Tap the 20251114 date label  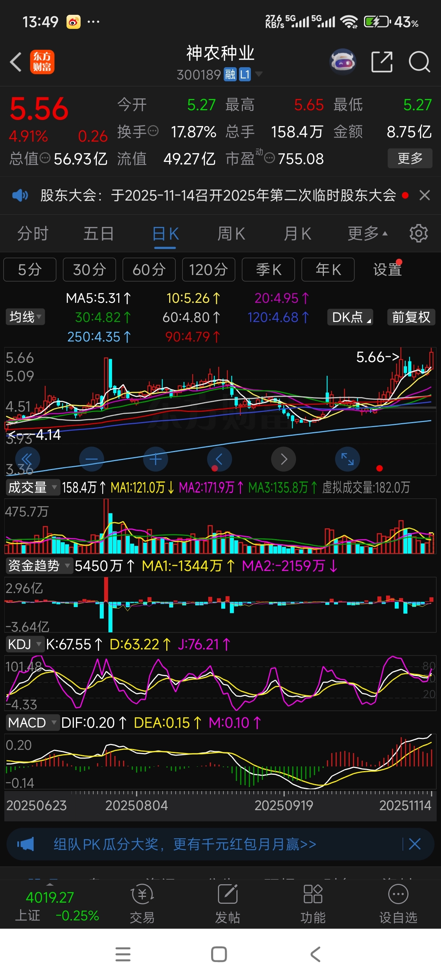pos(405,805)
